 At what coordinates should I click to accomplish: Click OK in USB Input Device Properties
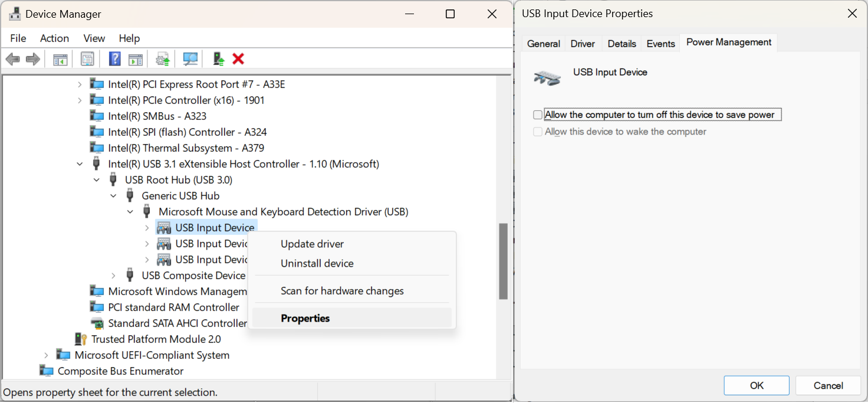tap(757, 385)
